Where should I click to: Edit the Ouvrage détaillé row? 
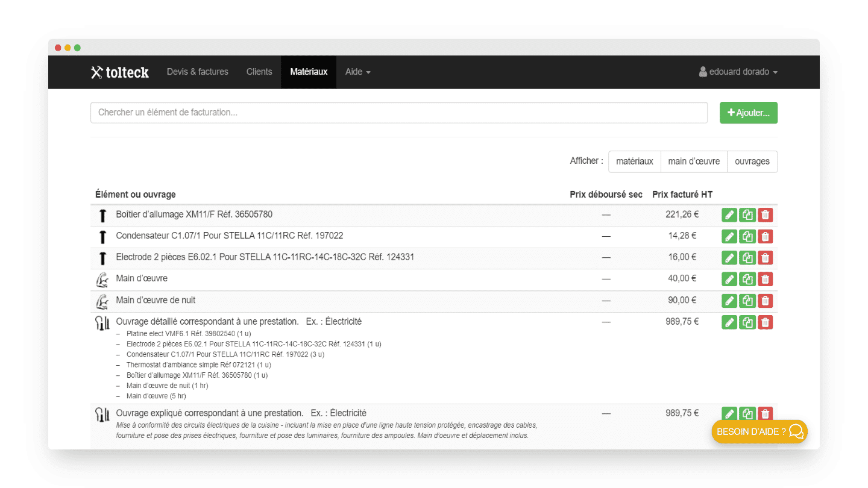coord(729,322)
